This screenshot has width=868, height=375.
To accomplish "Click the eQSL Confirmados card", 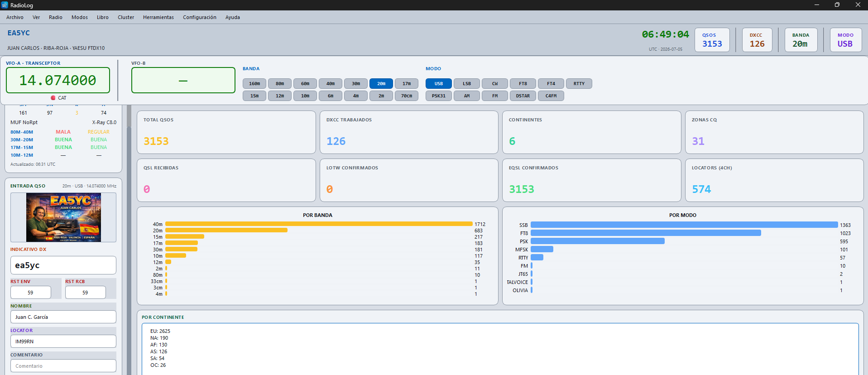I will pos(591,180).
